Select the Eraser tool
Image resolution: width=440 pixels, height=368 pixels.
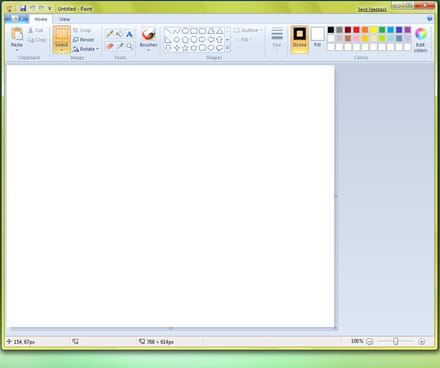[x=110, y=46]
